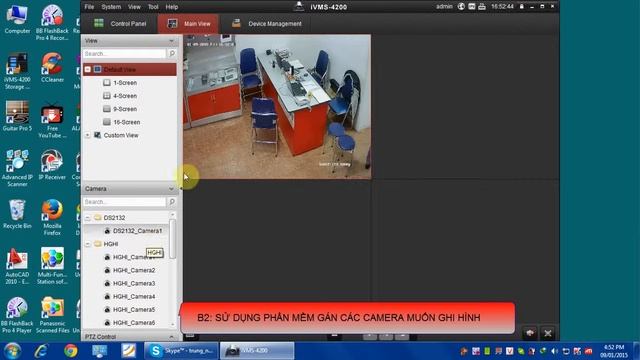Open the Windows Start button
The width and height of the screenshot is (640, 360).
click(x=12, y=351)
